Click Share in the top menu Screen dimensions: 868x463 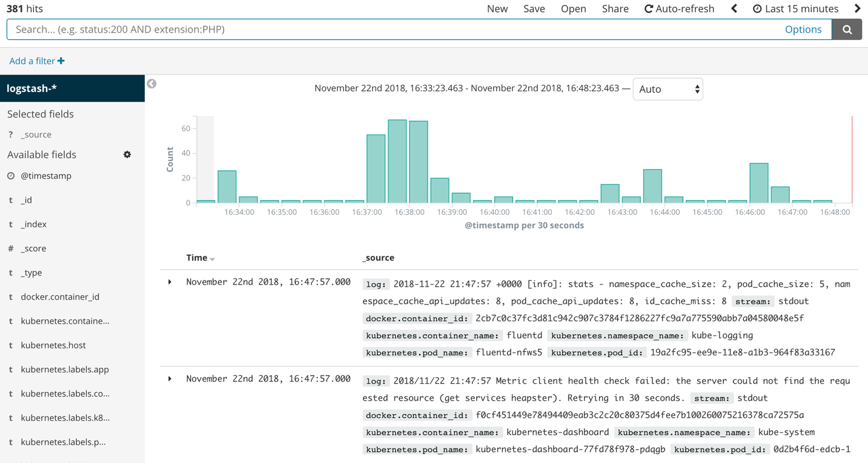click(615, 8)
